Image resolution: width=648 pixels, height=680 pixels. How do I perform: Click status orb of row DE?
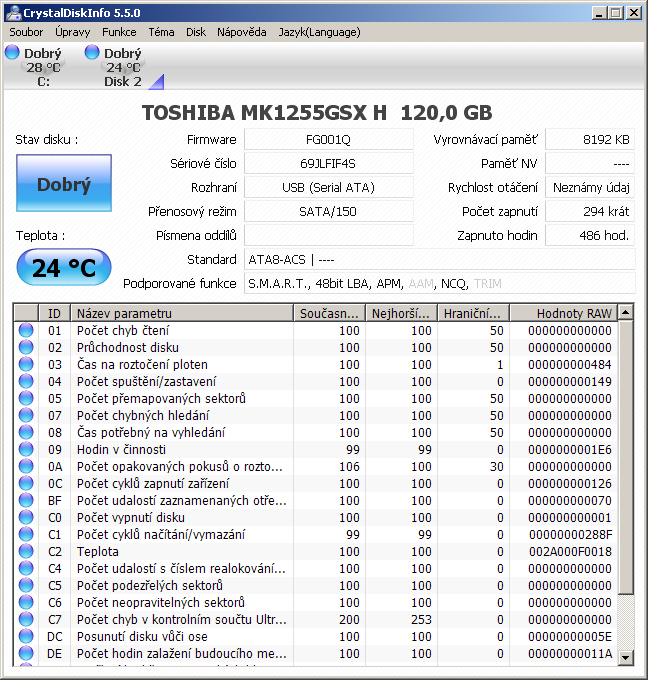pyautogui.click(x=26, y=653)
